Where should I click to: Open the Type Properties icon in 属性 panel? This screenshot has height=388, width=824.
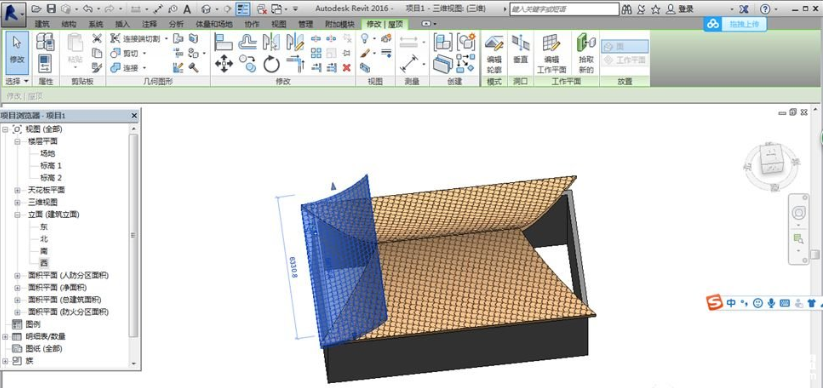click(45, 42)
